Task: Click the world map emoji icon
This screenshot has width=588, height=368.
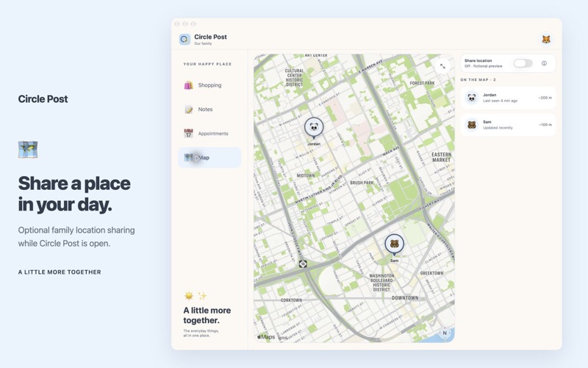Action: tap(28, 149)
